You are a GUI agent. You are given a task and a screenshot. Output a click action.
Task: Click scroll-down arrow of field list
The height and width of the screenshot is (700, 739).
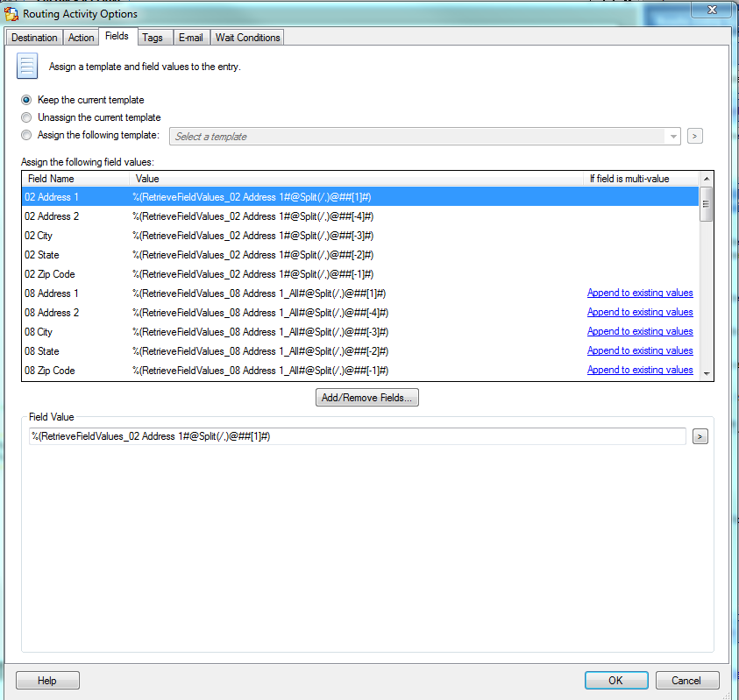pos(706,373)
